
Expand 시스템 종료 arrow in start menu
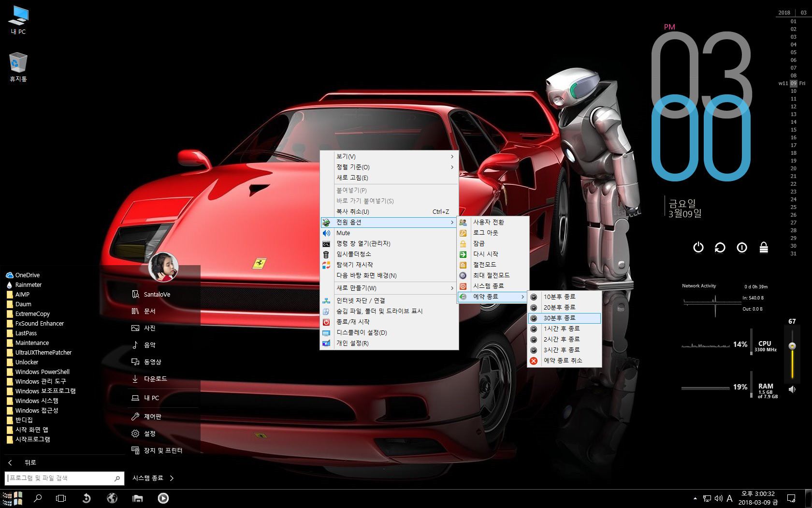172,478
